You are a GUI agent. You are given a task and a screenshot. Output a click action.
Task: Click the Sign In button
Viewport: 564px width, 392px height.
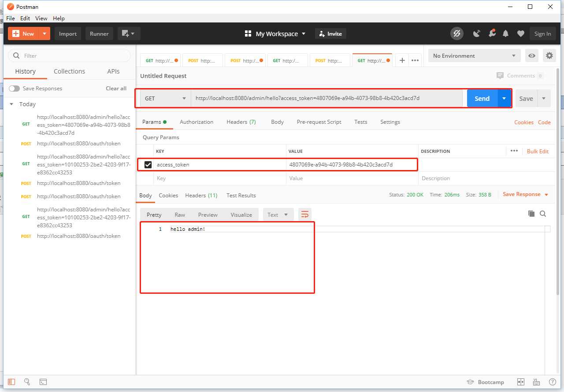[x=542, y=33]
